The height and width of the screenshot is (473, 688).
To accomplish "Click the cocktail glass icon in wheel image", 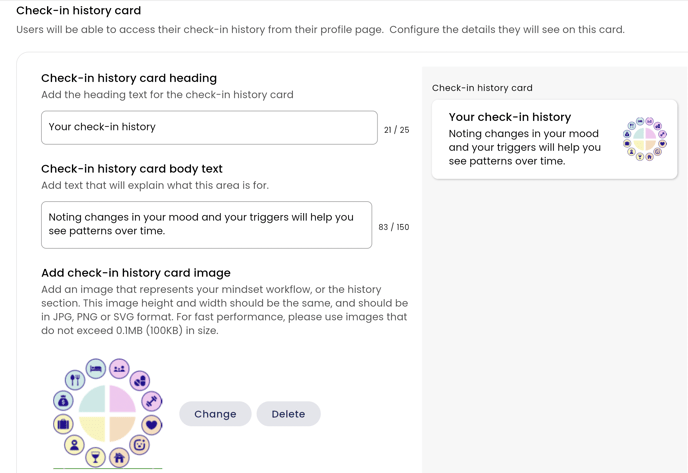I will click(x=96, y=457).
